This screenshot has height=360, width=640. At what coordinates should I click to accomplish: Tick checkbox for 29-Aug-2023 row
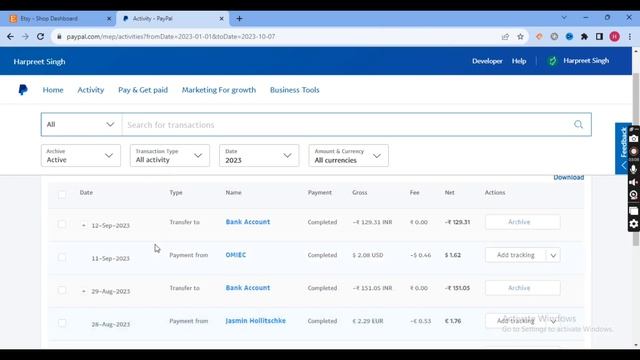click(62, 290)
